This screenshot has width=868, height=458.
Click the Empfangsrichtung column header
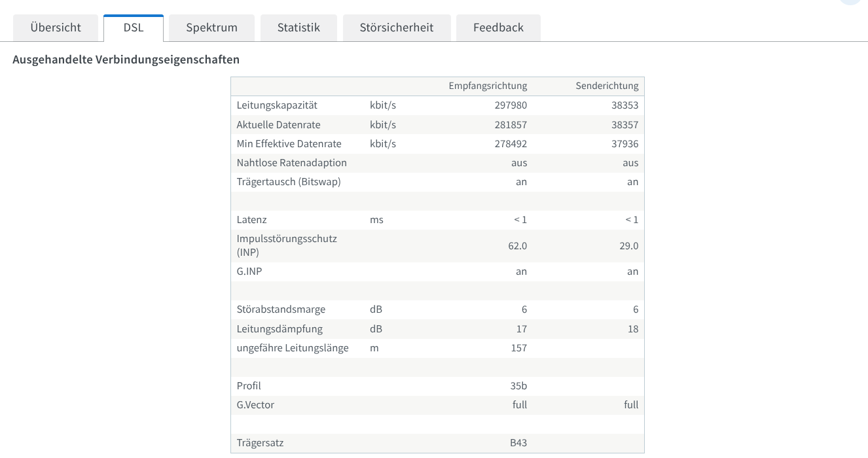point(488,86)
